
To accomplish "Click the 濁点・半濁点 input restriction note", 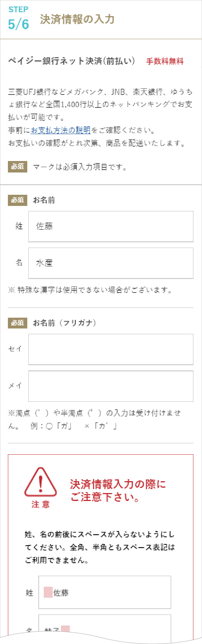I will click(x=94, y=419).
